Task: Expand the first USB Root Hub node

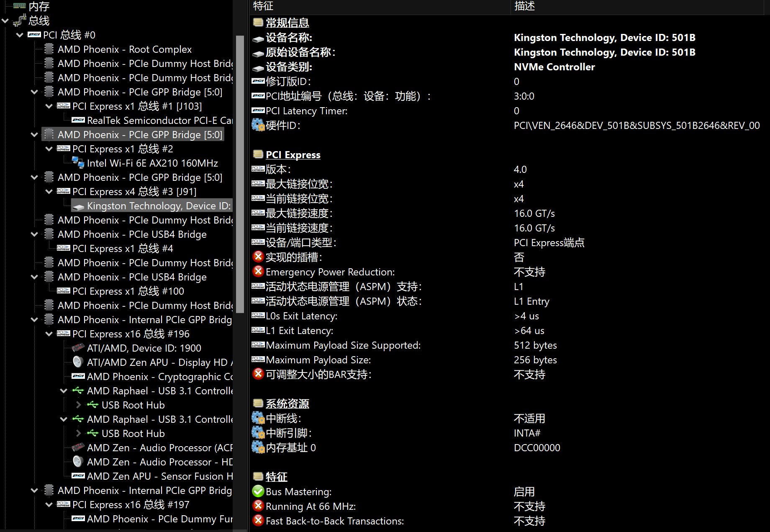Action: 78,405
